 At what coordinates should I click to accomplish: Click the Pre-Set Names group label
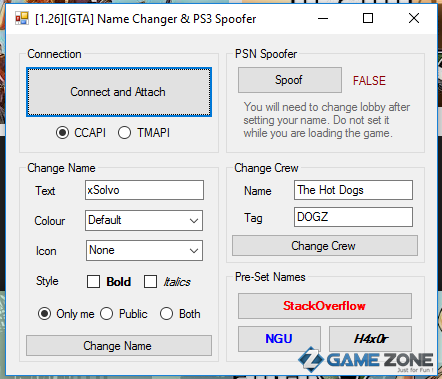point(270,277)
